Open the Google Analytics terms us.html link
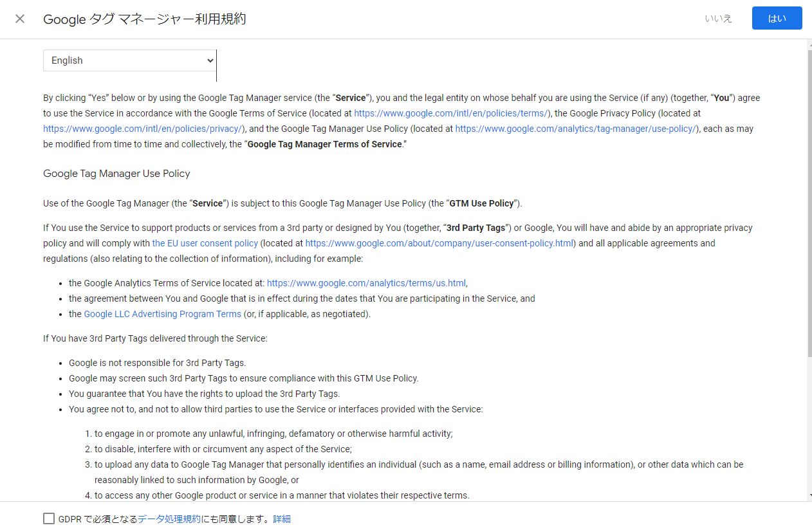Viewport: 812px width, 532px height. [366, 283]
